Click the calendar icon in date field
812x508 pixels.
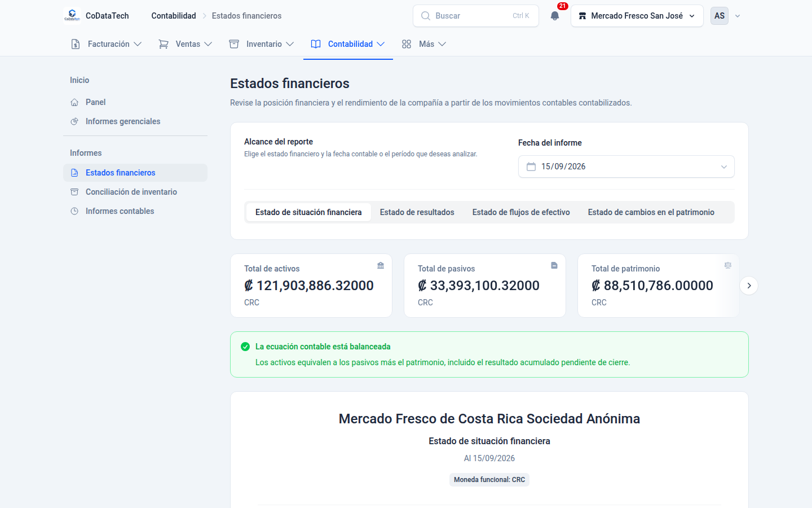(531, 167)
